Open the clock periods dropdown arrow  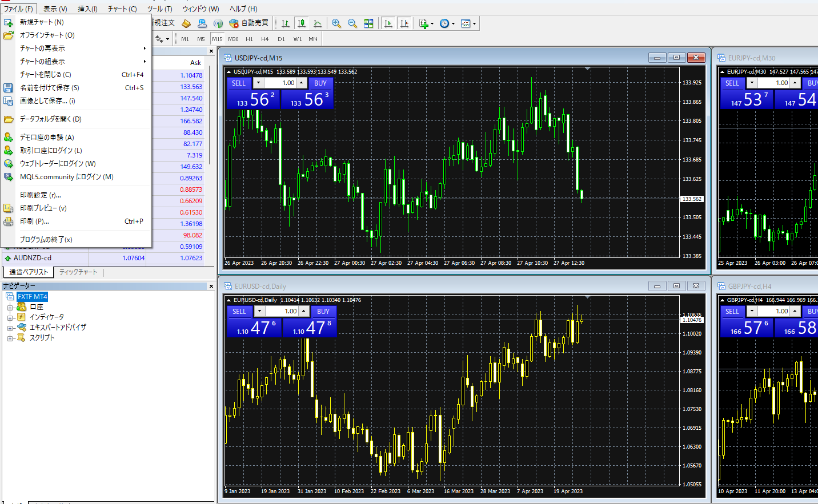pos(454,24)
